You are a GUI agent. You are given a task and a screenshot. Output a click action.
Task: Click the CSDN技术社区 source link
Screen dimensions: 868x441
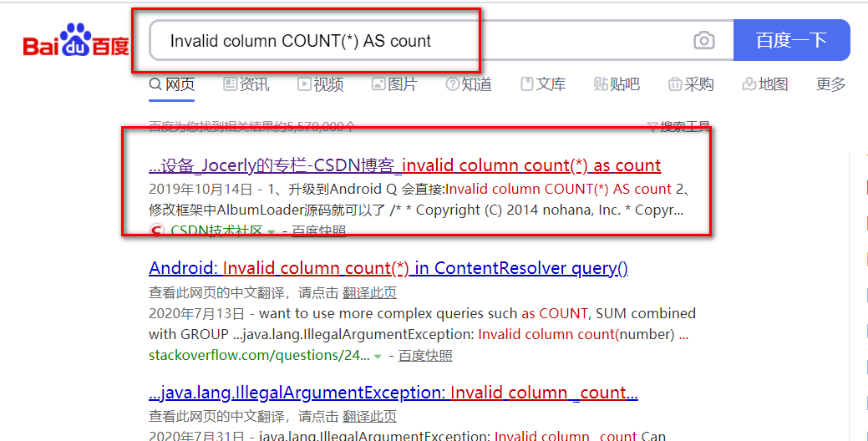coord(216,231)
